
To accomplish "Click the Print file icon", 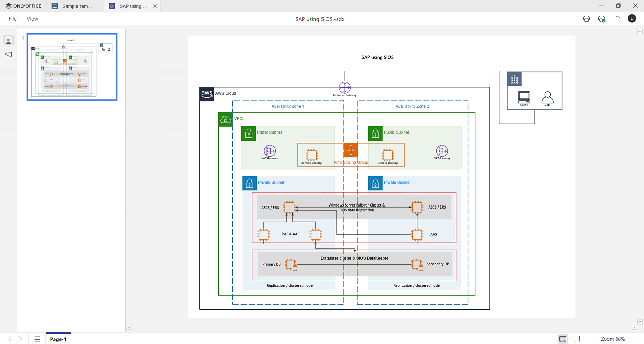I will click(x=586, y=19).
